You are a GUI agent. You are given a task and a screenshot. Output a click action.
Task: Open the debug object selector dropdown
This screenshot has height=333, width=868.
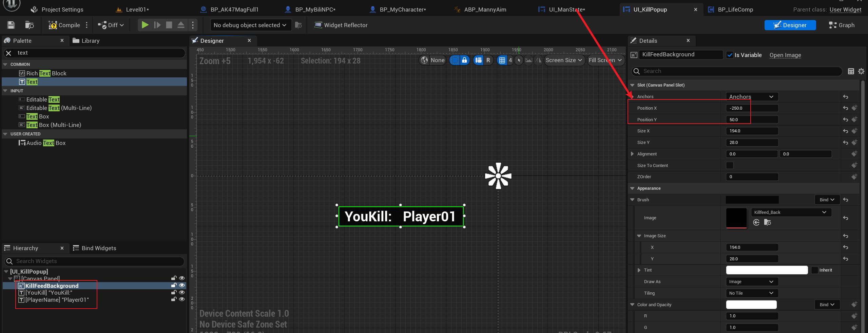(x=250, y=25)
